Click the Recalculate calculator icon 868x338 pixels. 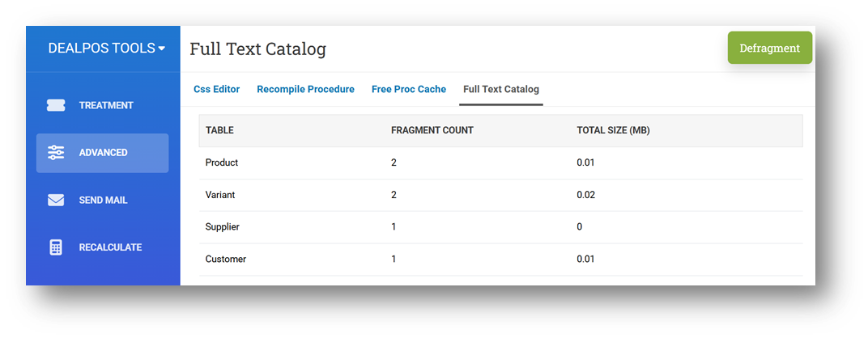coord(56,247)
